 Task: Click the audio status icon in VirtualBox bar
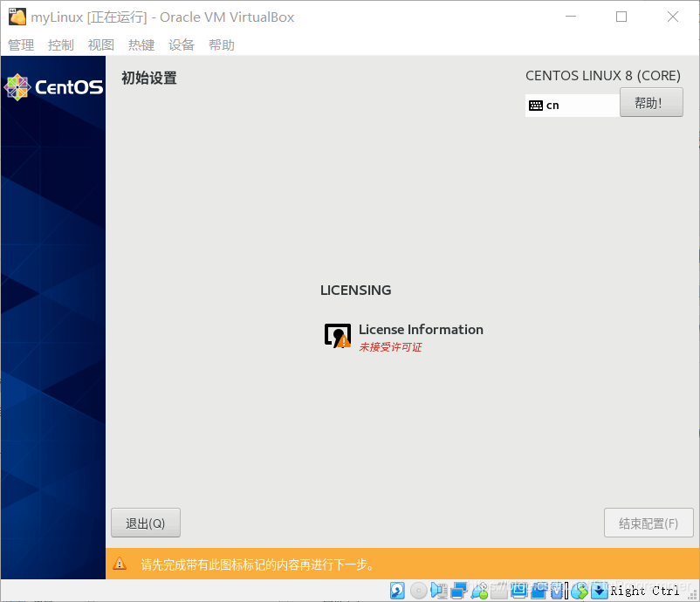[439, 591]
